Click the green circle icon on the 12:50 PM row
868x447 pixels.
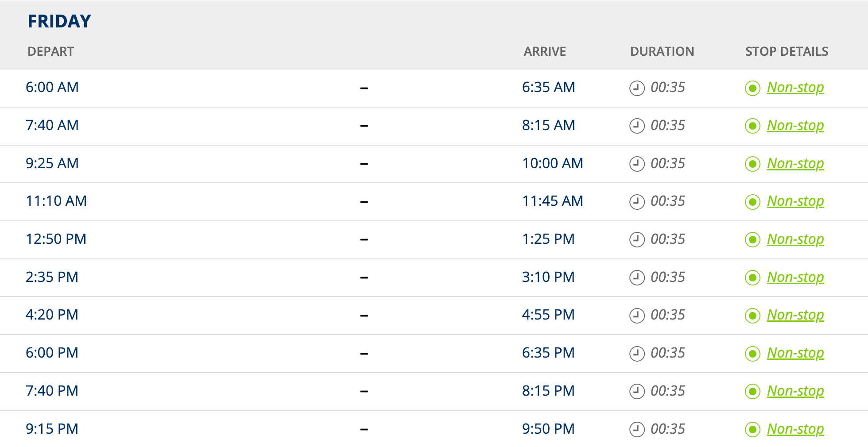pos(752,240)
